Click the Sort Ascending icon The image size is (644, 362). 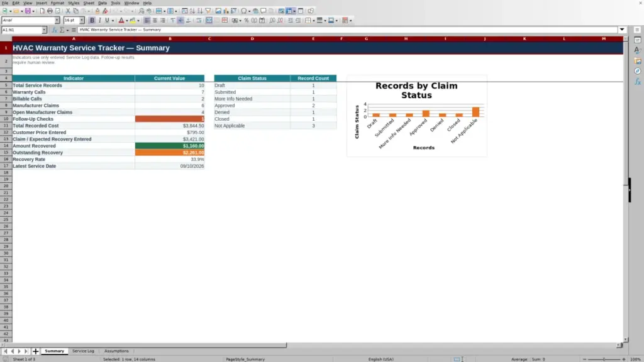coord(192,11)
